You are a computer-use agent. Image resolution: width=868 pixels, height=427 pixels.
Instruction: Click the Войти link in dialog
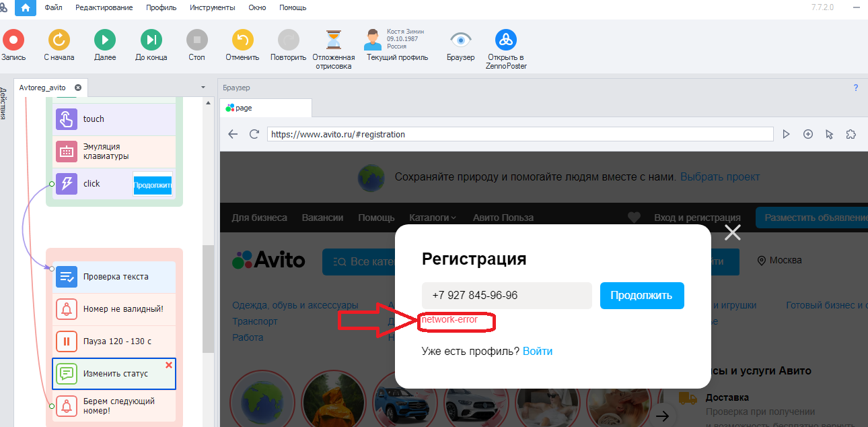[538, 351]
